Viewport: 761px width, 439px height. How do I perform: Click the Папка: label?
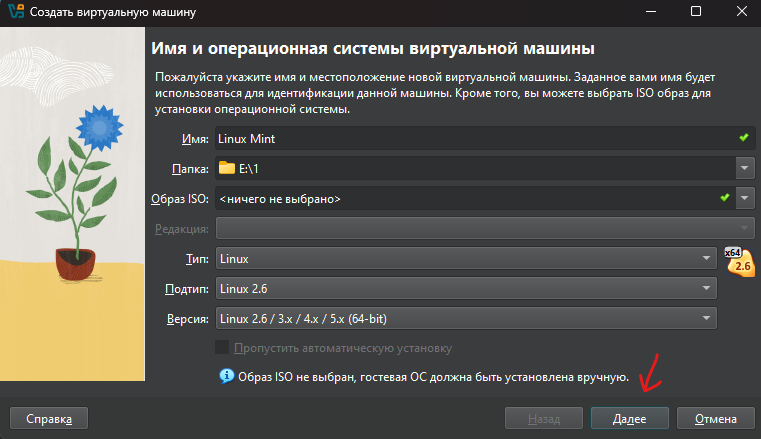[x=190, y=169]
